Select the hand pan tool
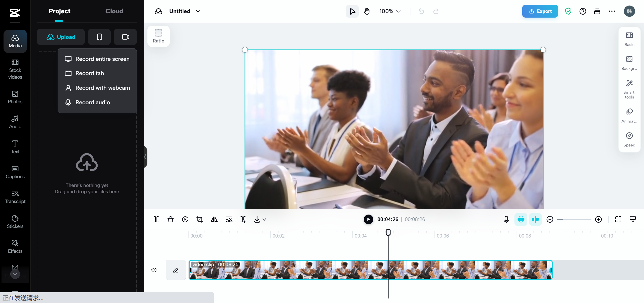Screen dimensions: 644x303 click(367, 11)
